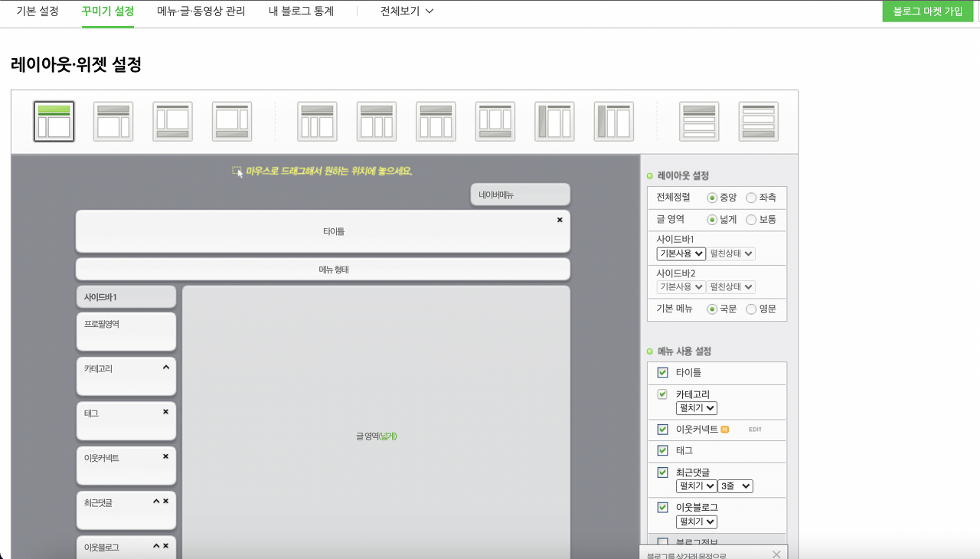This screenshot has width=980, height=559.
Task: Remove the 타이틀 widget with its X icon
Action: 560,220
